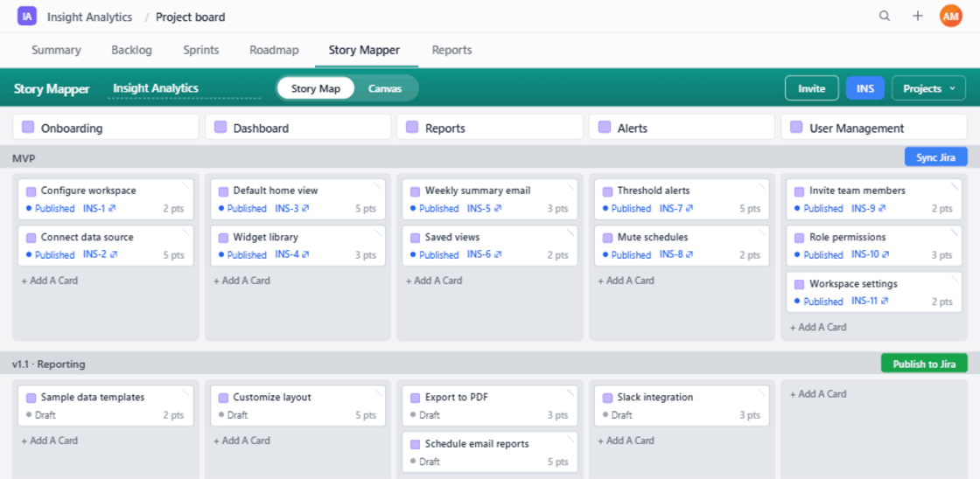Click purple icon on Threshold alerts card
980x479 pixels.
coord(607,191)
